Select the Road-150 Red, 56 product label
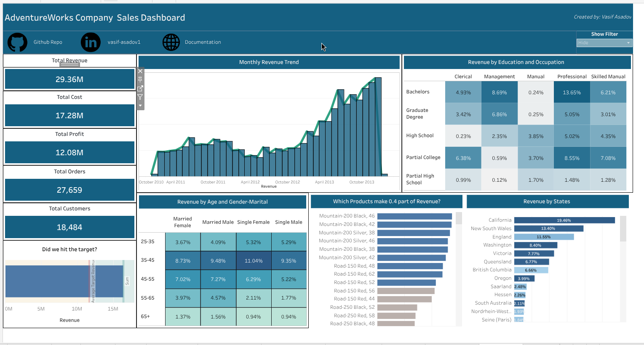The height and width of the screenshot is (345, 644). [354, 291]
